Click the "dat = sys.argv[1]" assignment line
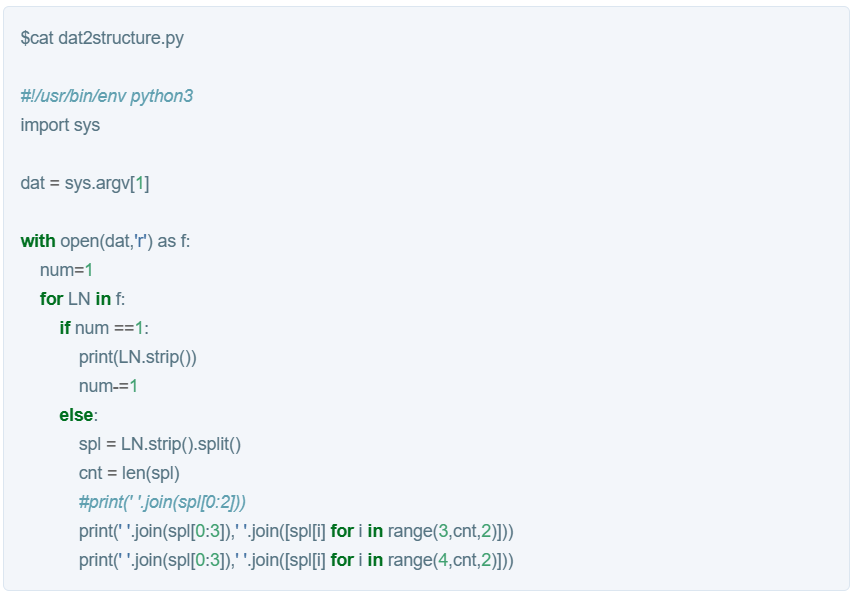This screenshot has width=854, height=594. 85,183
